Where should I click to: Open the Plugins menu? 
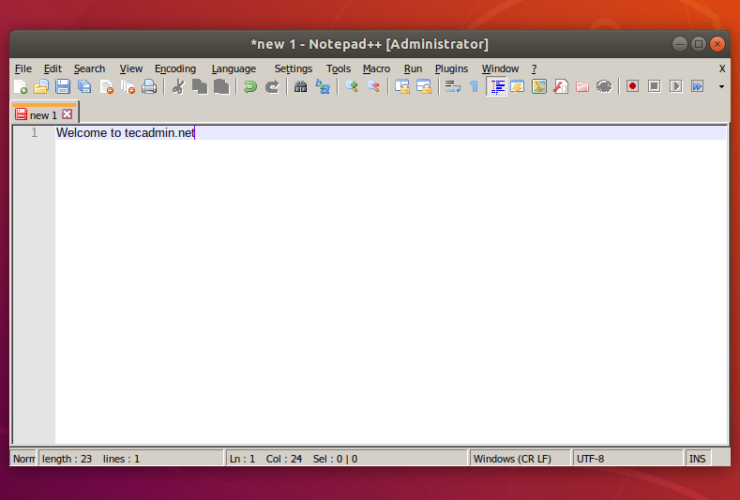[x=451, y=69]
